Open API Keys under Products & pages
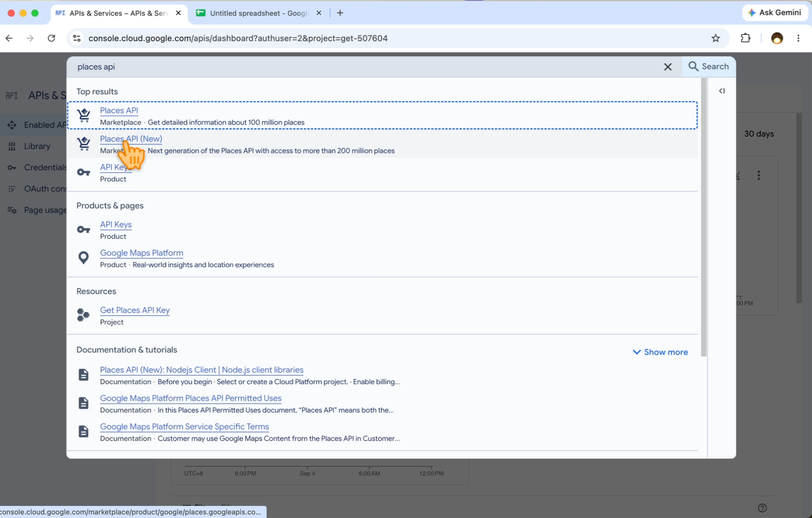The width and height of the screenshot is (812, 518). pyautogui.click(x=116, y=225)
